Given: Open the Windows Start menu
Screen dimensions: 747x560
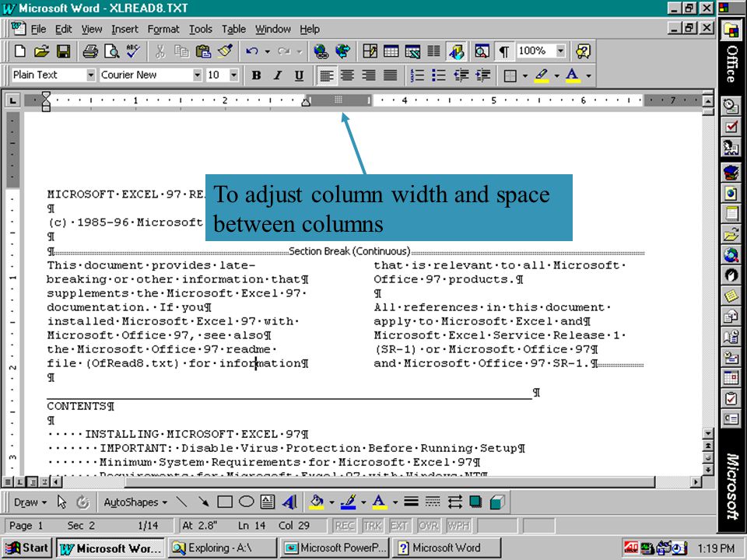Looking at the screenshot, I should click(x=27, y=548).
